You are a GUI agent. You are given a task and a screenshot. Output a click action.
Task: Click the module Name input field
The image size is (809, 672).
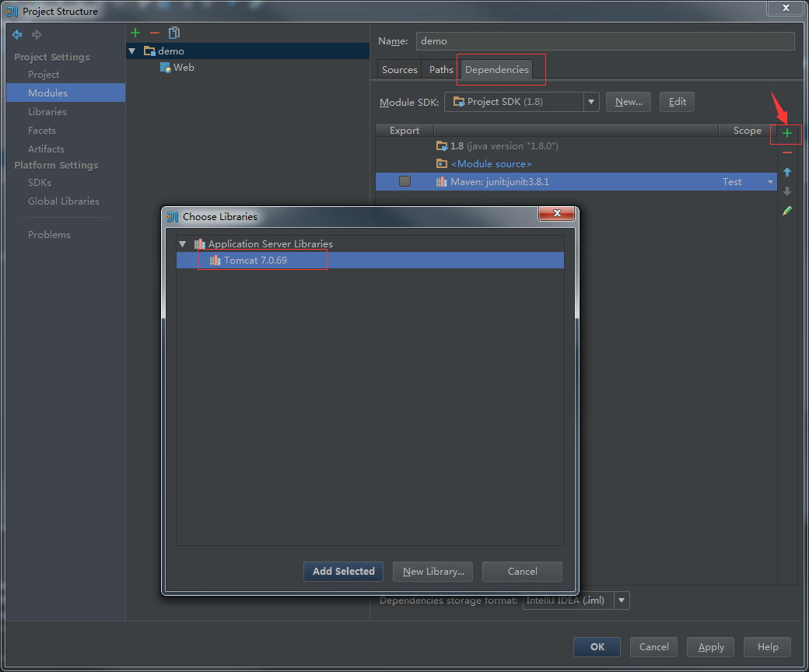[605, 41]
